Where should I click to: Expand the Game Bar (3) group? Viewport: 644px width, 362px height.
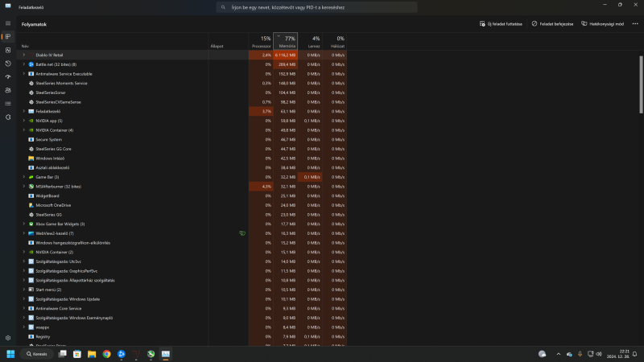(24, 177)
